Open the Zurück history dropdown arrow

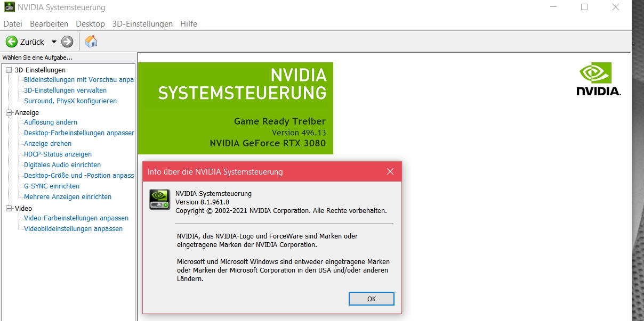point(54,42)
